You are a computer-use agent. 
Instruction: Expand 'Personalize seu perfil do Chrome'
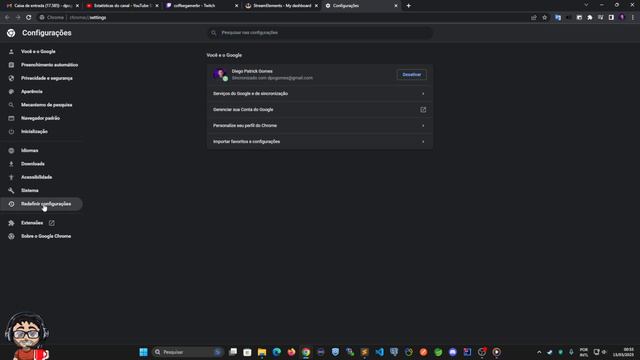[x=320, y=125]
